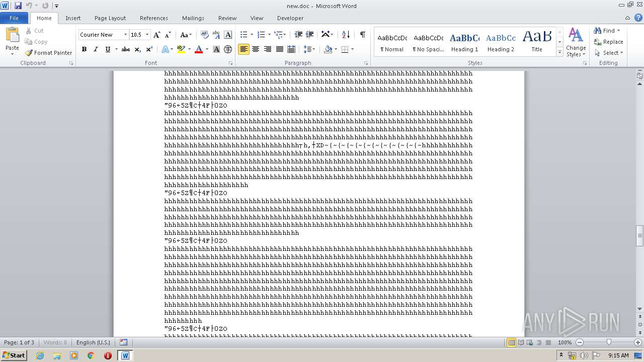Switch to Mailings tab
The image size is (644, 362).
193,18
